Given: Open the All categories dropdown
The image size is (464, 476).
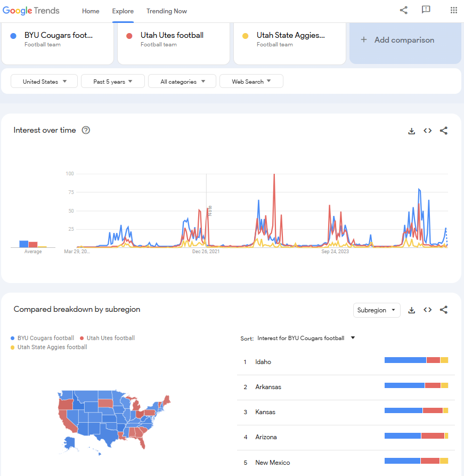Looking at the screenshot, I should click(182, 82).
